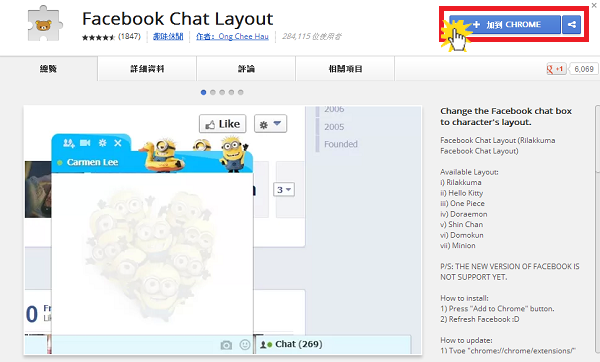
Task: Click the Facebook Chat Layout title
Action: point(178,18)
